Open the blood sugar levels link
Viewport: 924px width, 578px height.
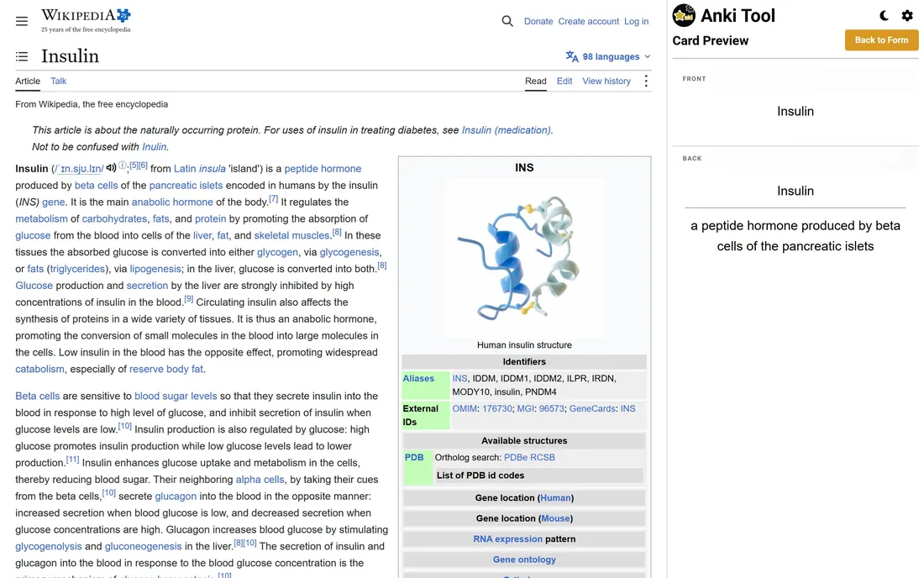point(176,396)
